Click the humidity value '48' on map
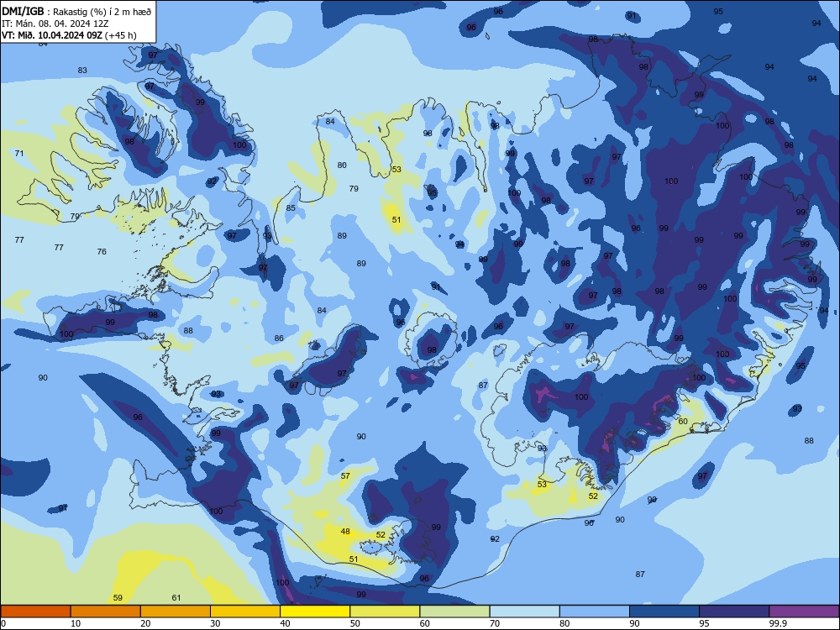The height and width of the screenshot is (630, 840). click(x=345, y=532)
